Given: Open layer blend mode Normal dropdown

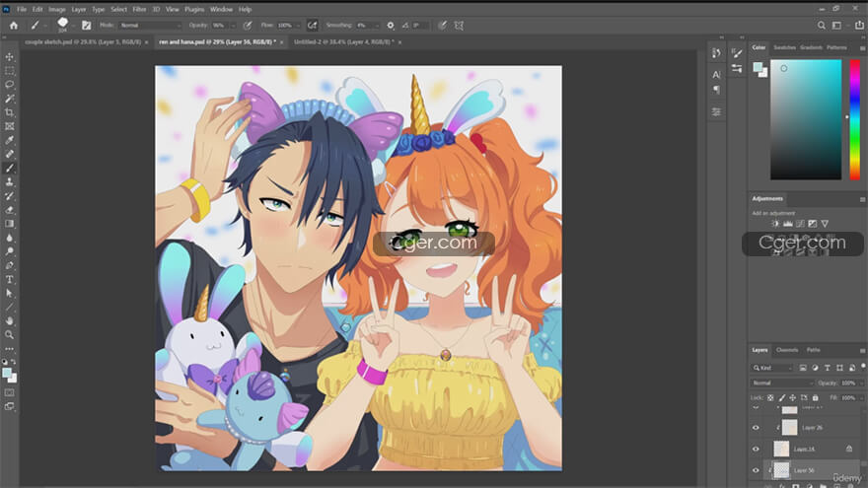Looking at the screenshot, I should pos(782,383).
